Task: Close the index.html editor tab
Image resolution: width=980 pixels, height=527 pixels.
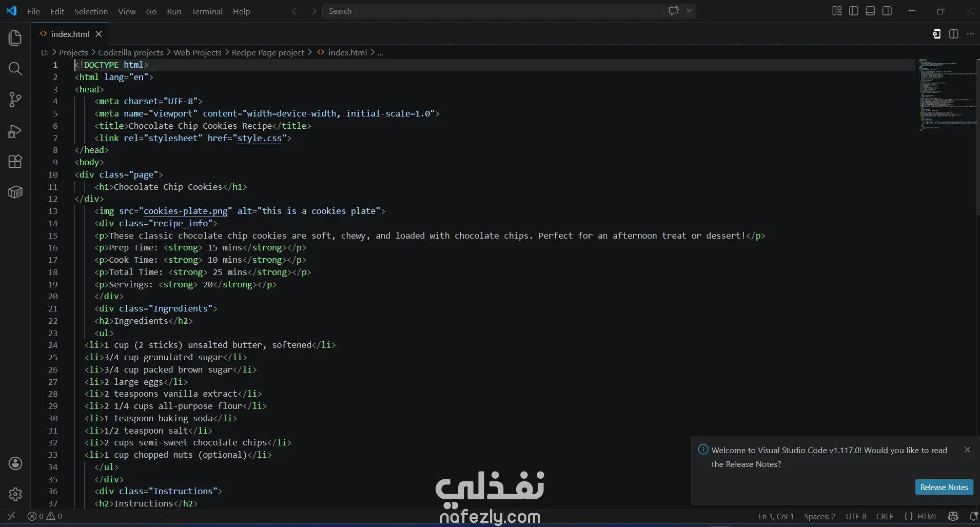Action: tap(99, 34)
